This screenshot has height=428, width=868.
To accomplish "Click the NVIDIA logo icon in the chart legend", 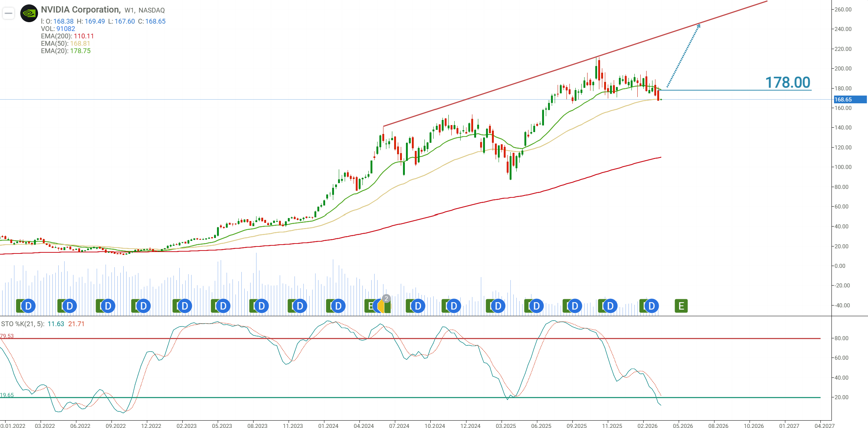I will coord(28,13).
